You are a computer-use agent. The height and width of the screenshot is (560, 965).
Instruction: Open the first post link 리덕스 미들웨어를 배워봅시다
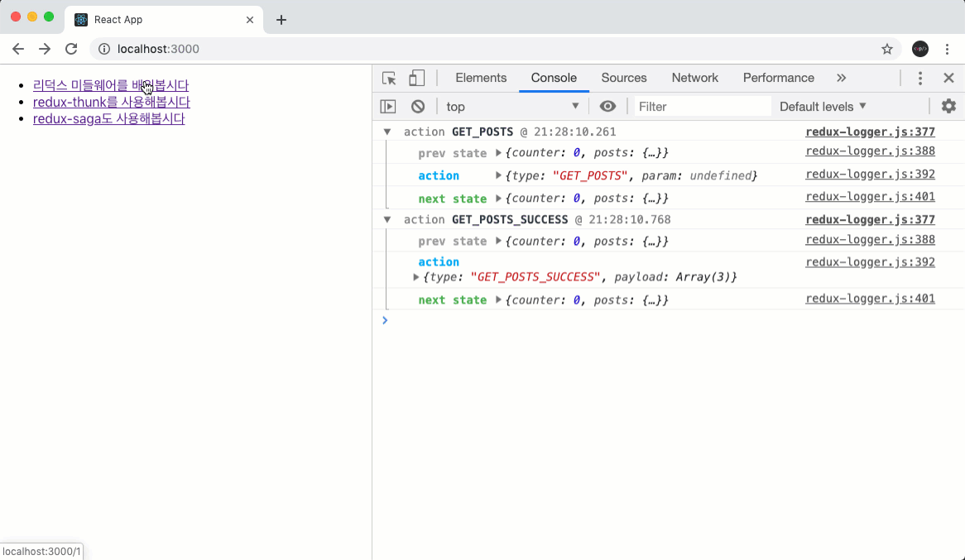[x=111, y=85]
